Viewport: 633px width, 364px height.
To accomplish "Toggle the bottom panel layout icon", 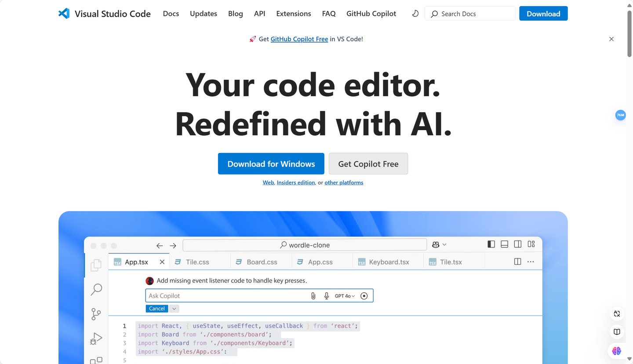I will [505, 244].
